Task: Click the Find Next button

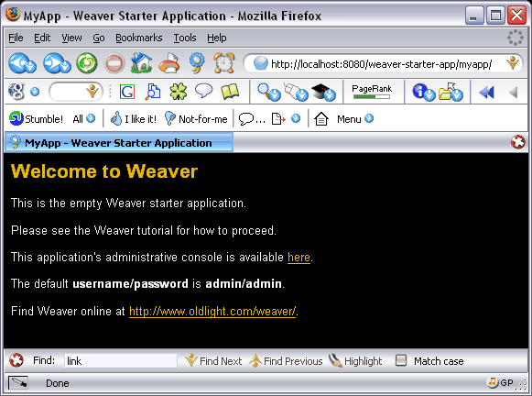Action: [x=213, y=360]
